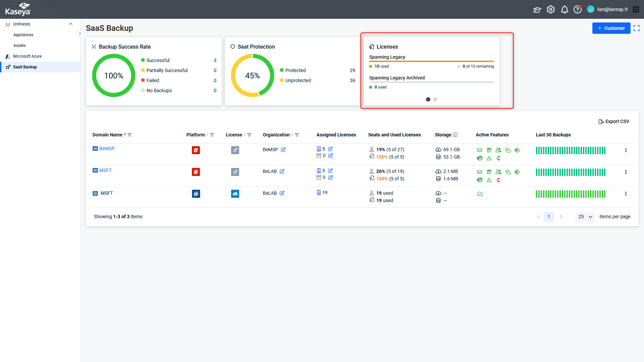Click the Storage info icon
644x362 pixels.
click(x=455, y=135)
